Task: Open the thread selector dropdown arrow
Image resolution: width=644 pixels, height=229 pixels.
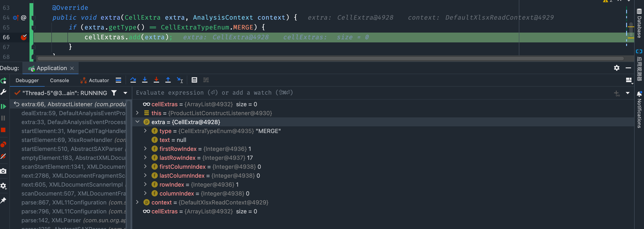Action: point(125,93)
